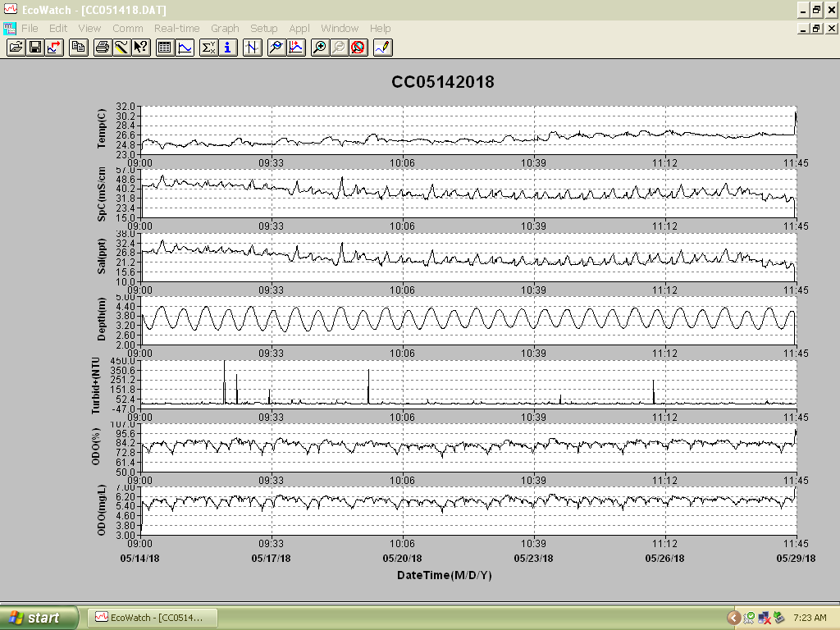
Task: Show study info with blue i icon
Action: point(228,48)
